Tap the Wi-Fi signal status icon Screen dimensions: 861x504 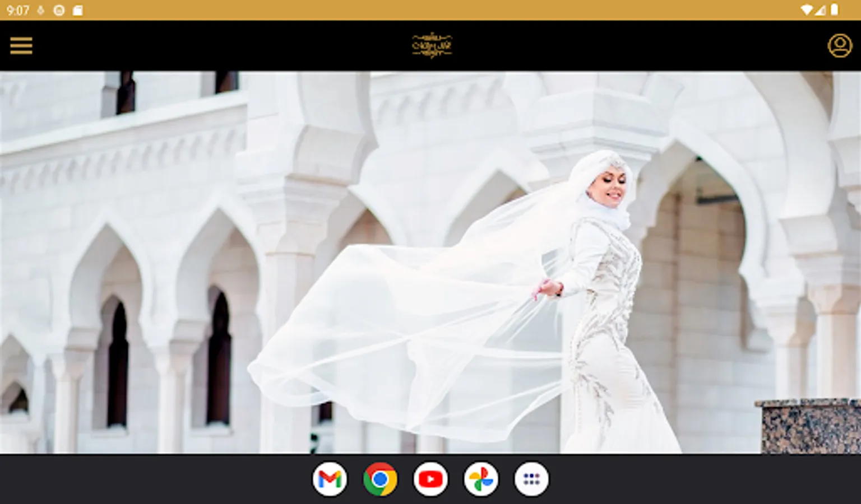(806, 10)
